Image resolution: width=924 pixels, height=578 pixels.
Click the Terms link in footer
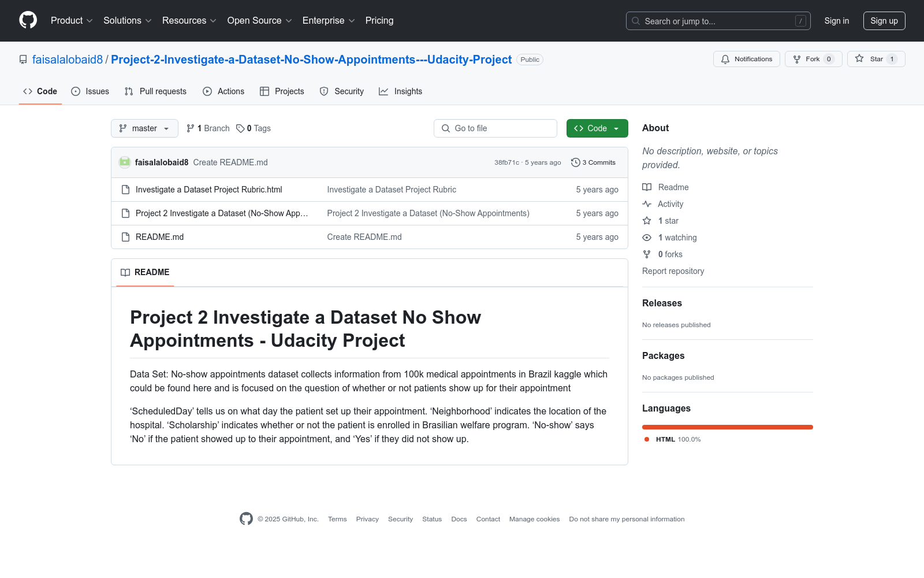point(337,519)
